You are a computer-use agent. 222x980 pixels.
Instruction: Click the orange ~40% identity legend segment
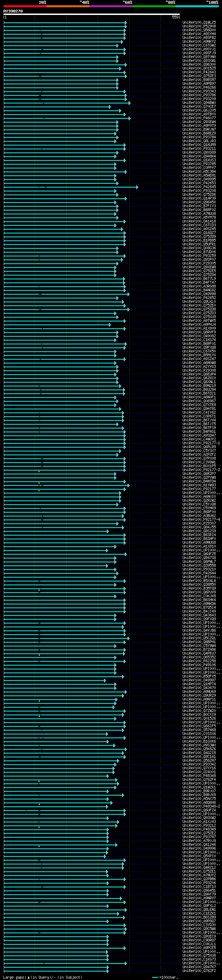click(x=68, y=6)
